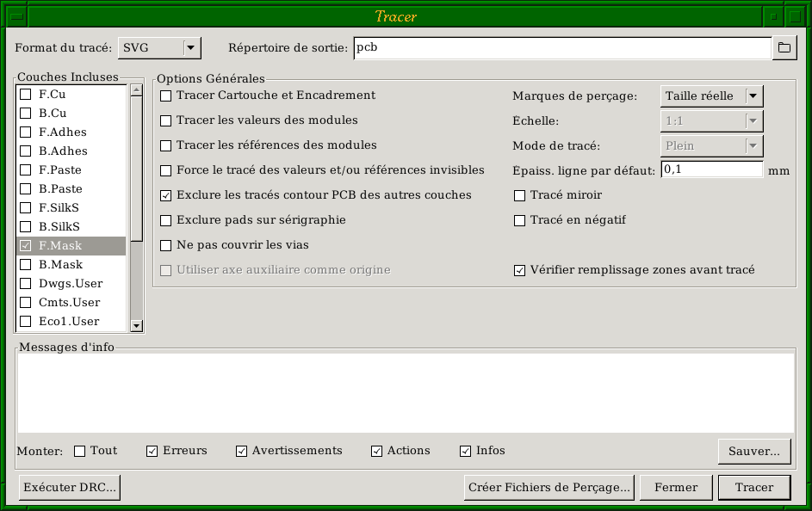Click the Epaiss. ligne par défaut field
Screen dimensions: 812x511
point(711,170)
